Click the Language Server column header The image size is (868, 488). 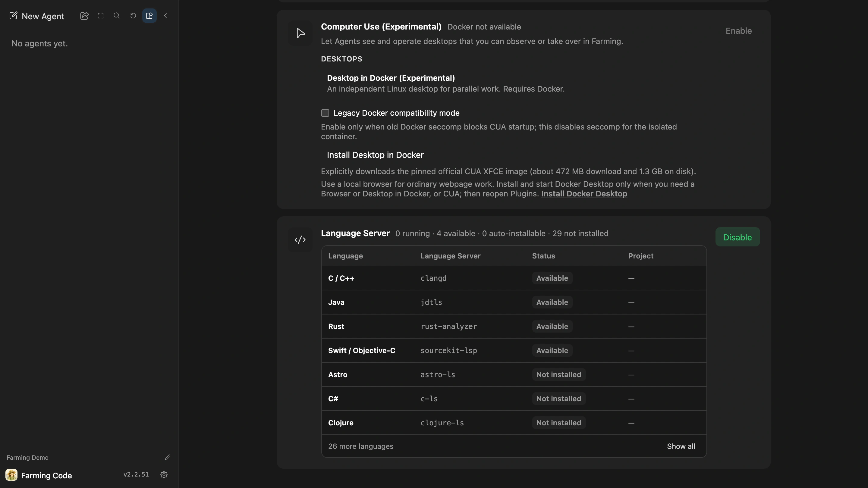tap(450, 256)
